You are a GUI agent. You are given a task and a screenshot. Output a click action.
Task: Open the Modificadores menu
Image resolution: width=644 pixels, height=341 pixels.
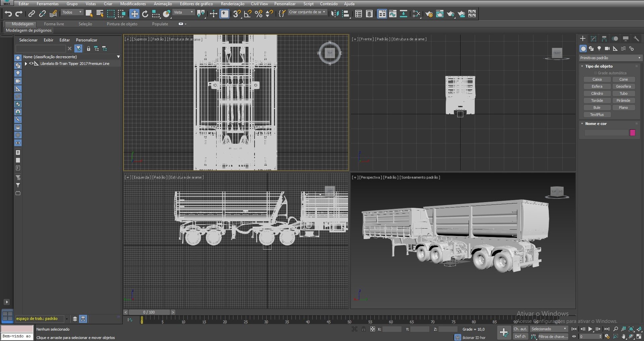pyautogui.click(x=133, y=4)
